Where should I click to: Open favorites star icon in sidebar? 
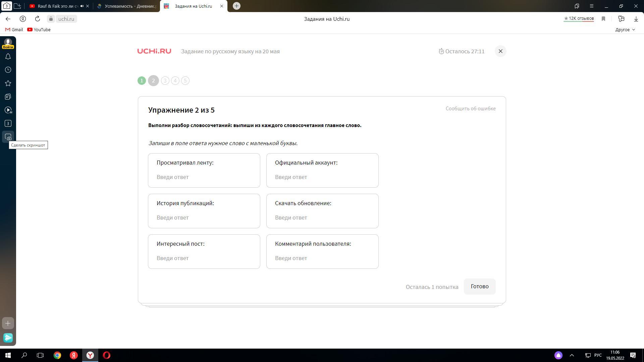point(8,83)
